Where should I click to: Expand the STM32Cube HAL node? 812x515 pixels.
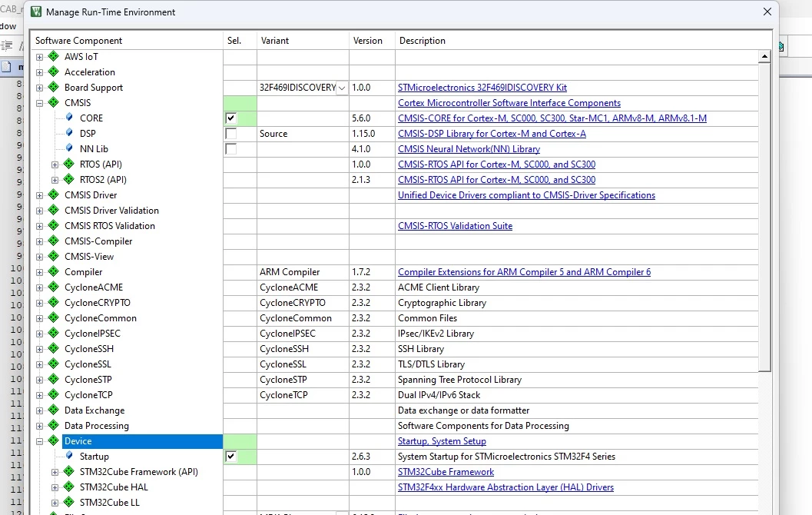(55, 487)
